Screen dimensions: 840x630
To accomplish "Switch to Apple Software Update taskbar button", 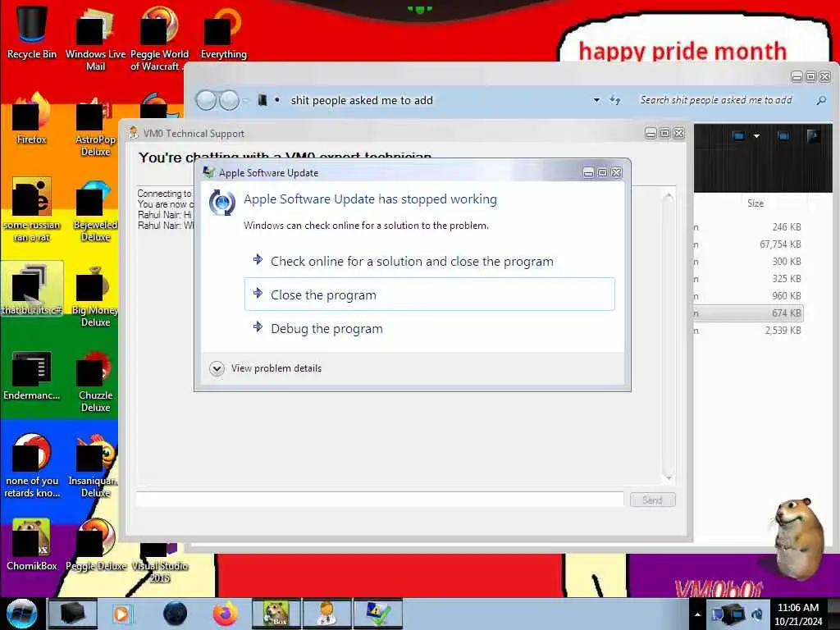I will 377,614.
